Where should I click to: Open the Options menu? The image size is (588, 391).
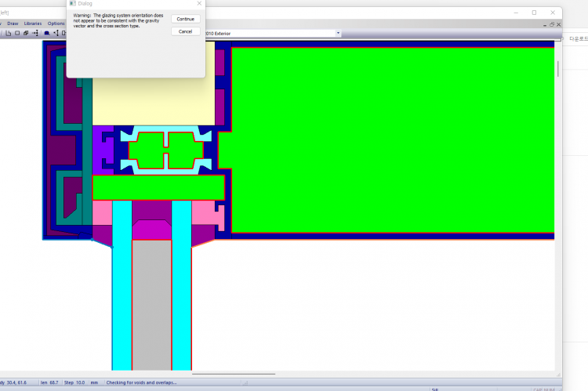56,24
